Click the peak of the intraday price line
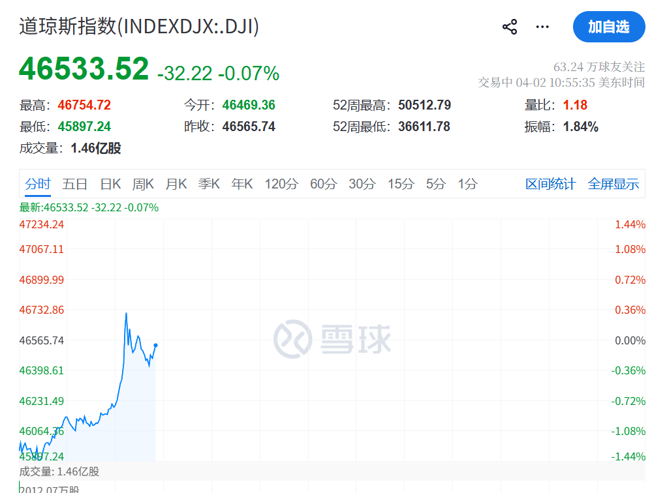The width and height of the screenshot is (667, 493). [126, 313]
